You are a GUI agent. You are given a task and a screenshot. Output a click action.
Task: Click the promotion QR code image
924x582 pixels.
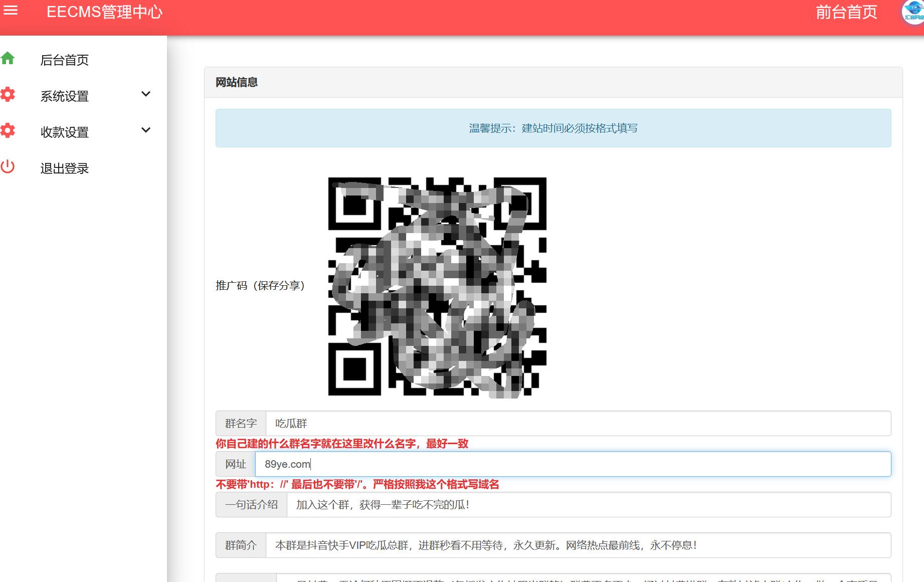(437, 287)
